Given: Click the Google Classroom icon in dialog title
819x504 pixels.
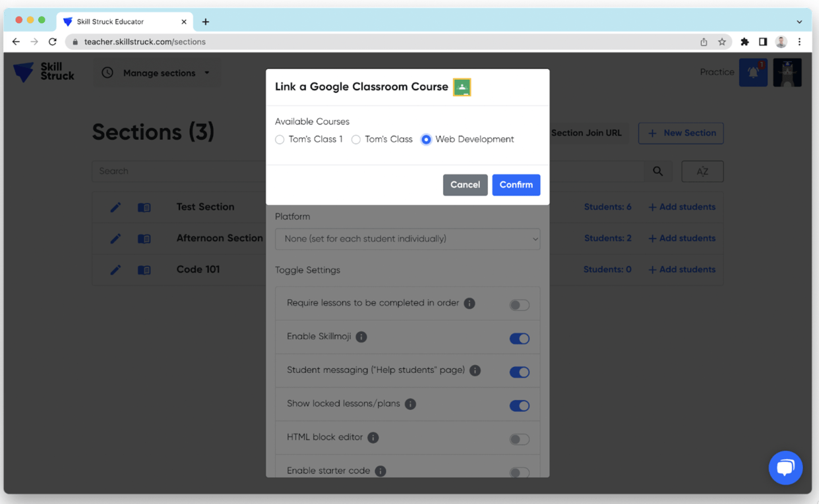Looking at the screenshot, I should coord(462,86).
